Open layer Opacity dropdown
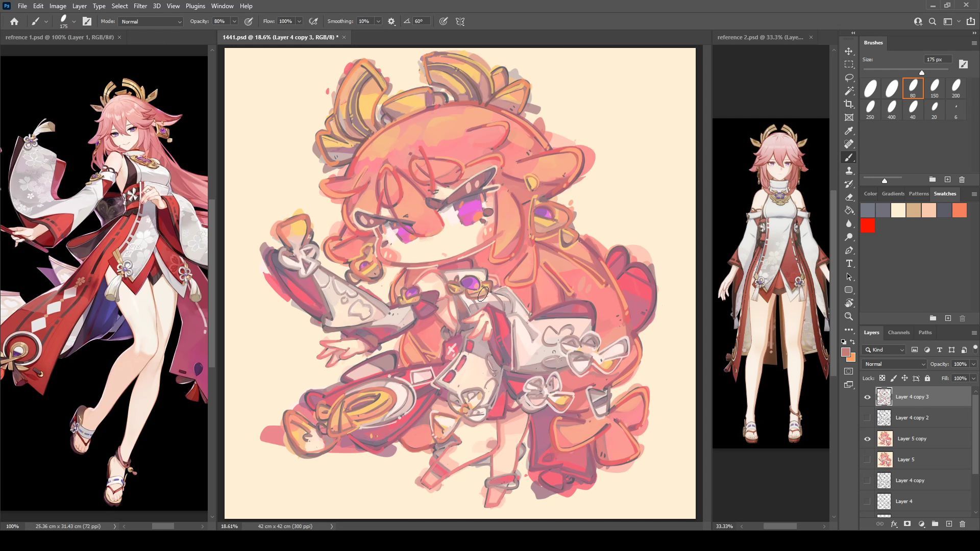 (x=973, y=364)
